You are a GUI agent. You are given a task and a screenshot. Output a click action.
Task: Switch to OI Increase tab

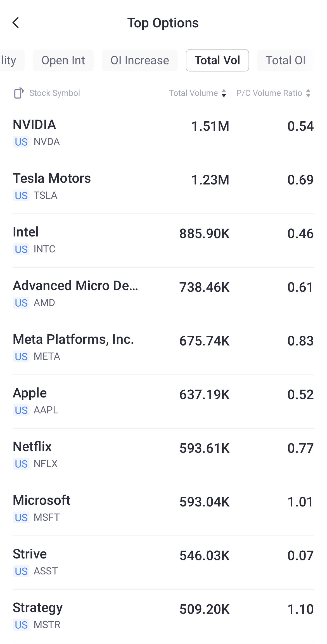(140, 60)
